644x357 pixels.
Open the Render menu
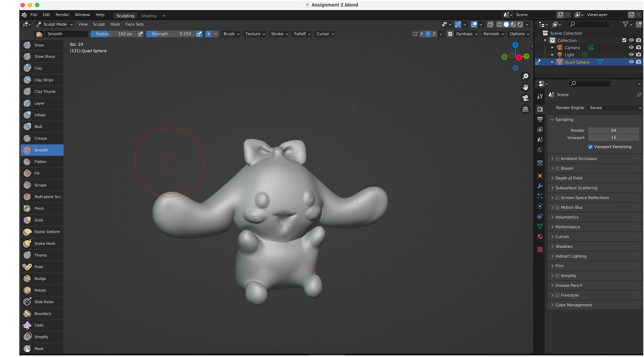[62, 15]
